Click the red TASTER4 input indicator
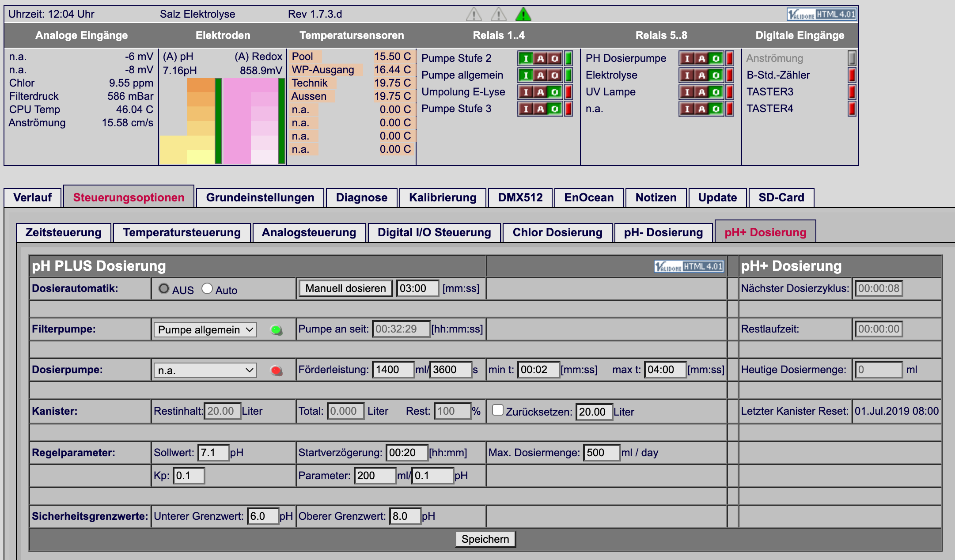Screen dimensions: 955x560 (852, 109)
